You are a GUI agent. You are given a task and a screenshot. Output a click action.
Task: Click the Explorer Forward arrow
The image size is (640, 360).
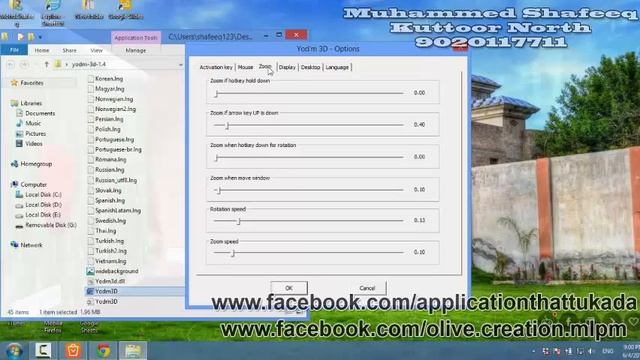coord(24,64)
